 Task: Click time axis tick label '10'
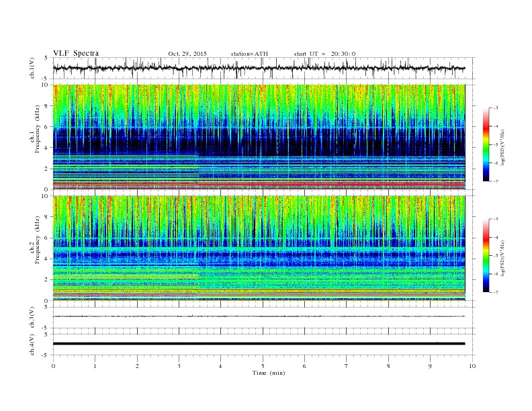pos(472,366)
